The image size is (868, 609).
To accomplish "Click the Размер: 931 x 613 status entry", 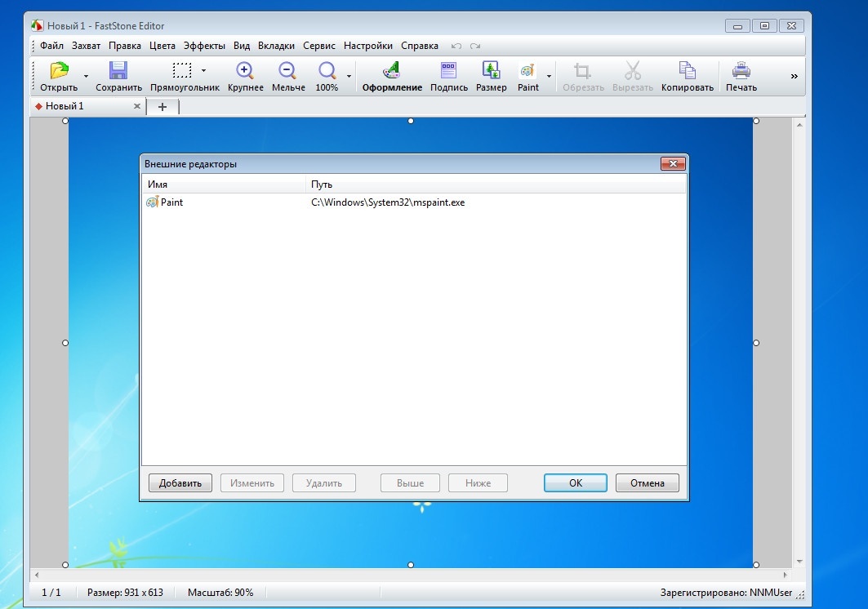I will pos(125,593).
